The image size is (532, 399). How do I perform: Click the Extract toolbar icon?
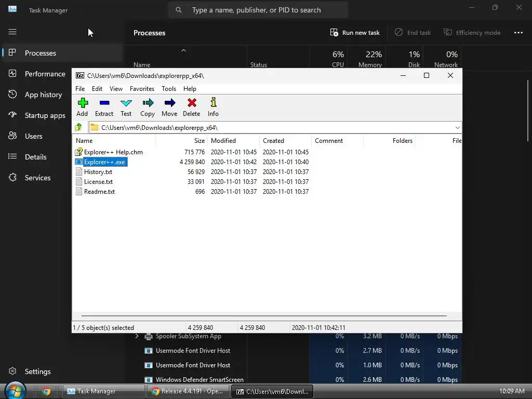pyautogui.click(x=104, y=107)
